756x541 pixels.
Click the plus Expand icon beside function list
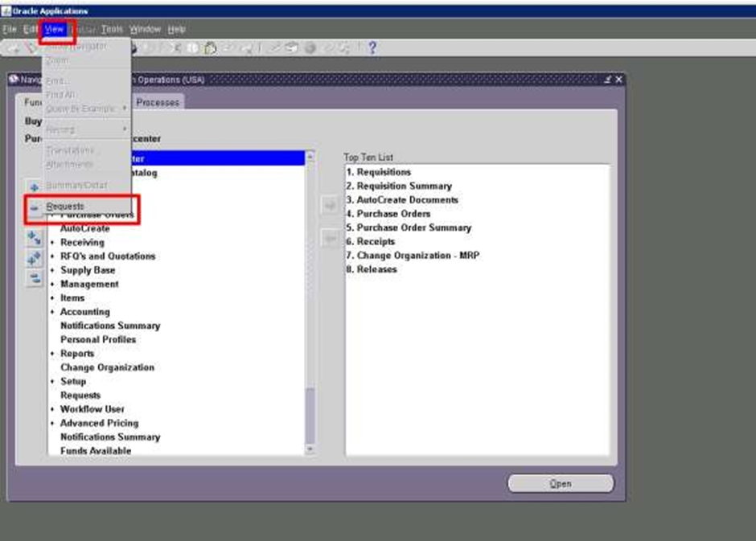[35, 187]
